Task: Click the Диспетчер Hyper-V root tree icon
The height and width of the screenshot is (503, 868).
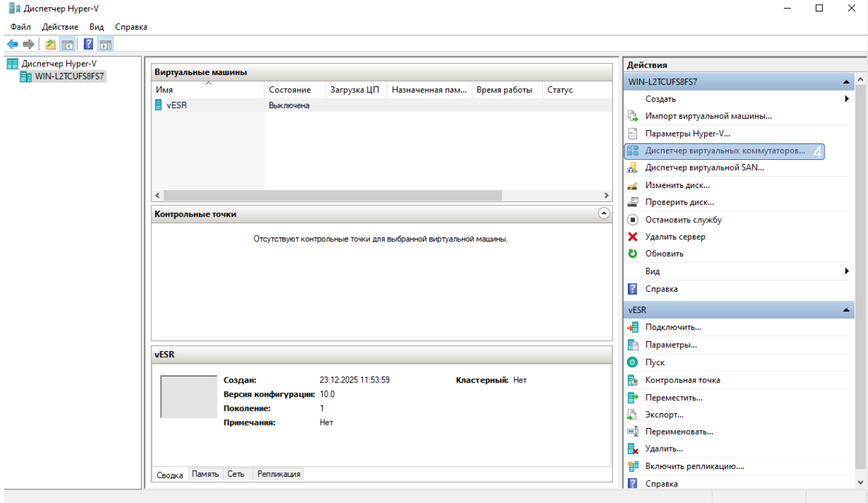Action: point(12,64)
